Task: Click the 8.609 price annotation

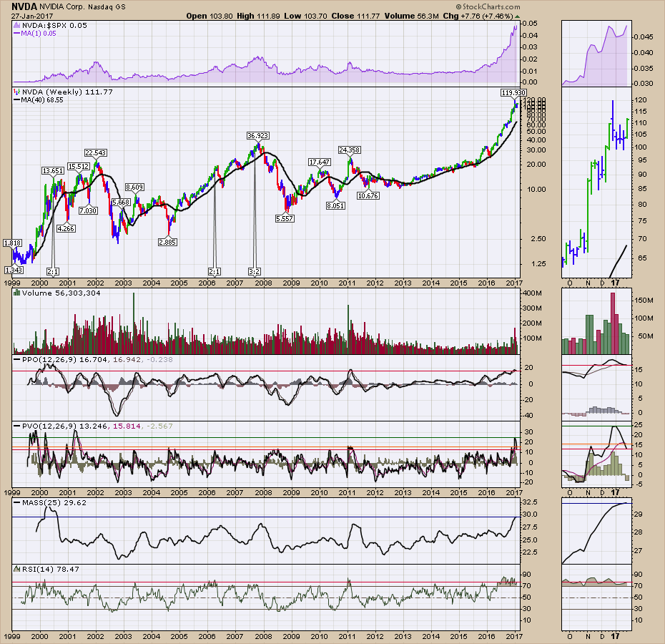Action: [134, 187]
